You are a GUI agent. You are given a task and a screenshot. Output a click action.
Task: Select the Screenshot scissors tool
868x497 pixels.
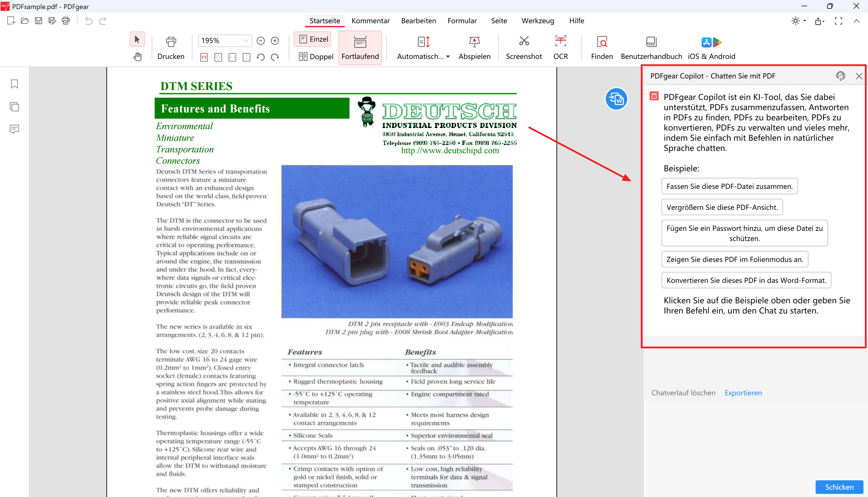pos(524,48)
